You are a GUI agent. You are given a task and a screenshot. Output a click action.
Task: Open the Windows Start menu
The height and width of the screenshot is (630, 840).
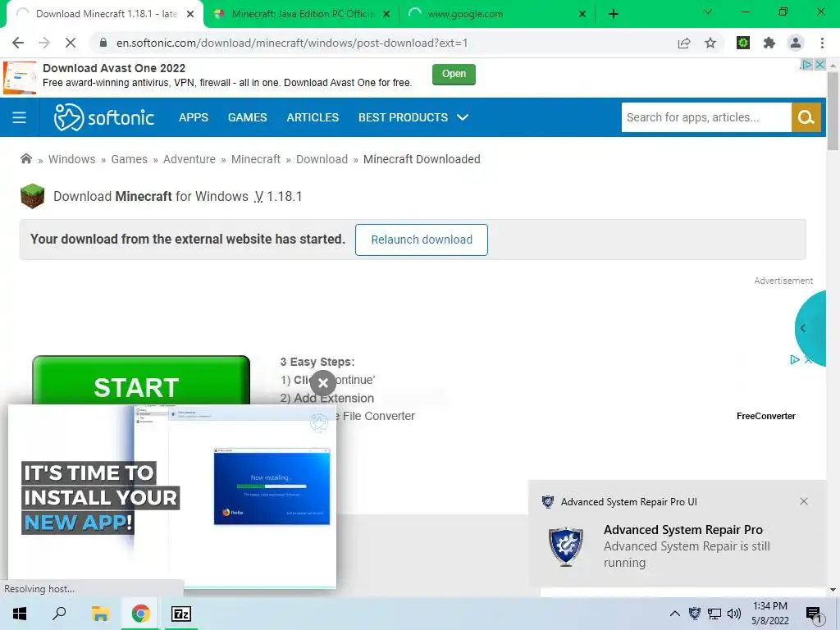[20, 614]
